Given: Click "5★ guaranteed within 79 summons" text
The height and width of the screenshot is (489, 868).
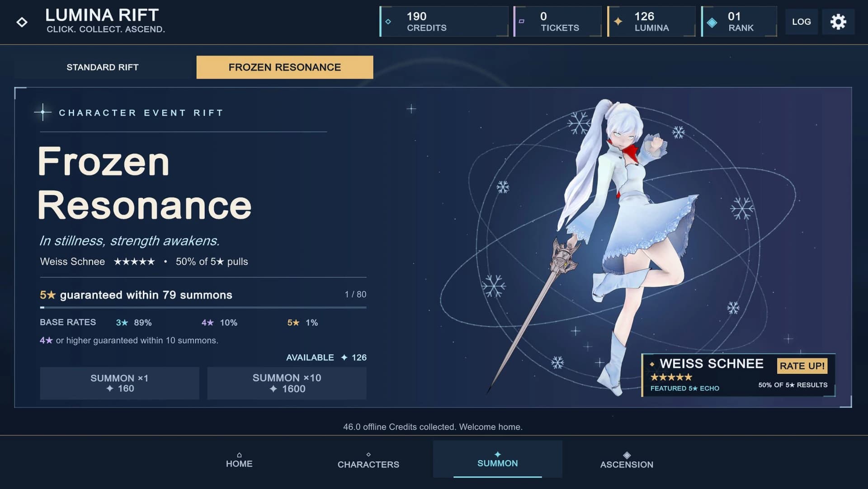Looking at the screenshot, I should 136,295.
